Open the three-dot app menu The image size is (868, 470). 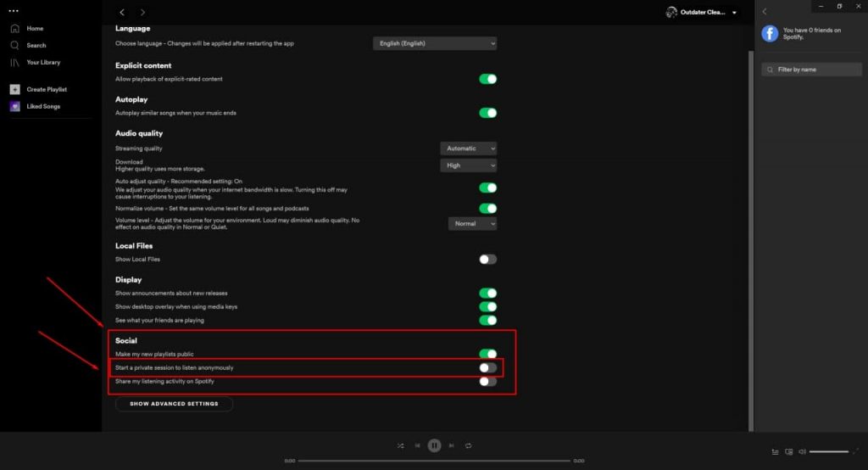[x=14, y=10]
